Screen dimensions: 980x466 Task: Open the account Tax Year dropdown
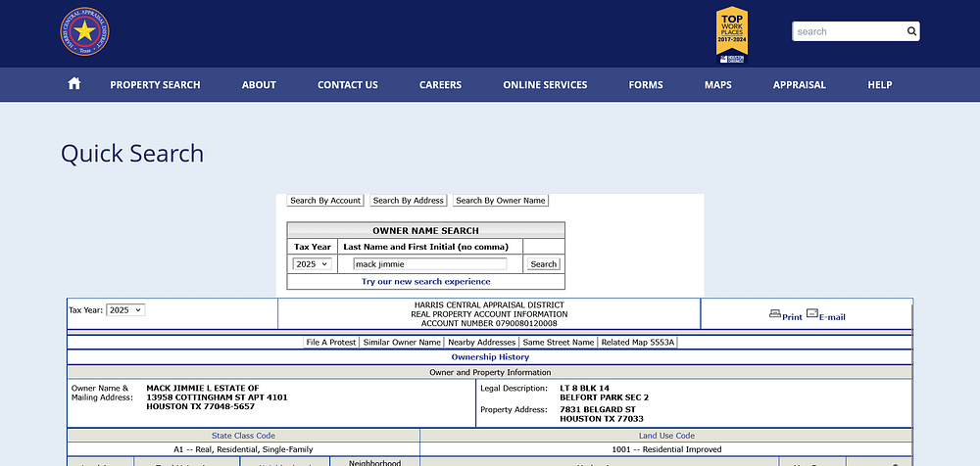125,309
